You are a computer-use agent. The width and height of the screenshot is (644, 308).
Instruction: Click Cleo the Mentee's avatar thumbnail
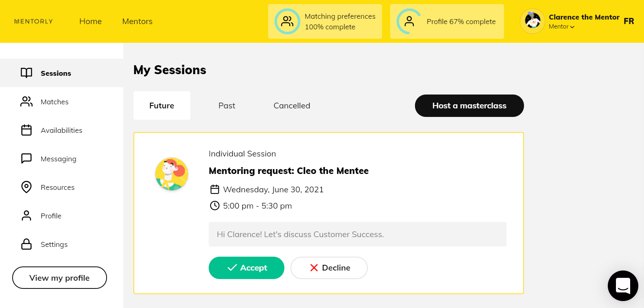pyautogui.click(x=172, y=174)
